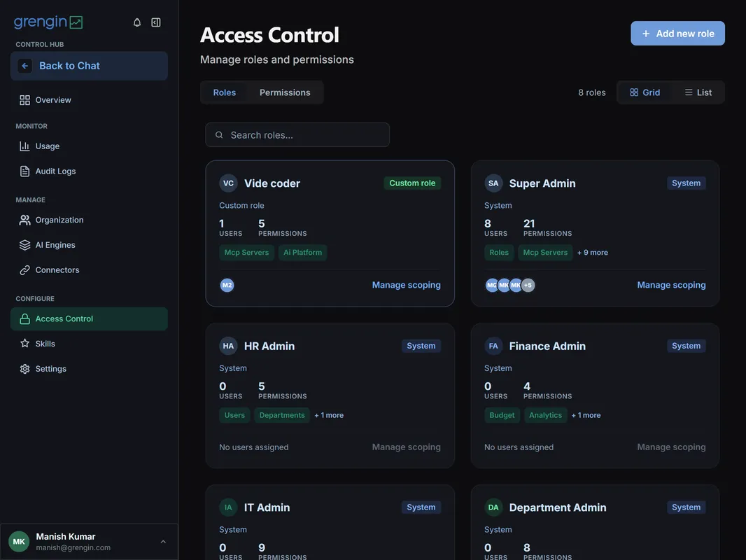Click the search magnifier icon
This screenshot has width=746, height=560.
tap(219, 135)
